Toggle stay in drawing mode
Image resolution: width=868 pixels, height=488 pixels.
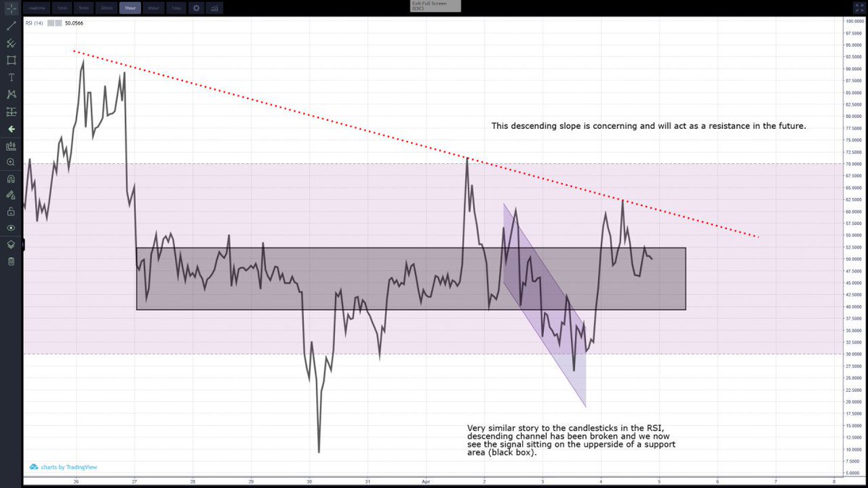pos(11,195)
